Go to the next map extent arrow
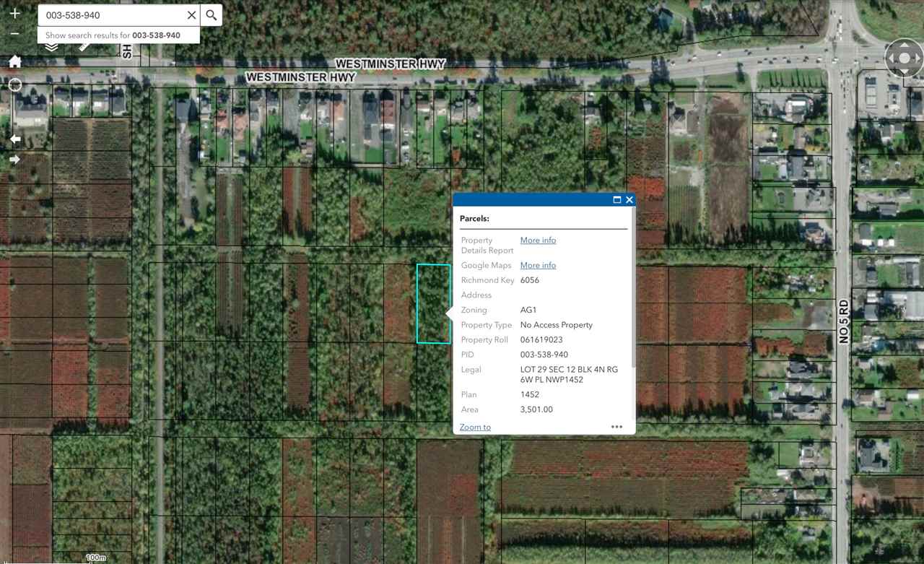This screenshot has width=924, height=564. coord(14,160)
